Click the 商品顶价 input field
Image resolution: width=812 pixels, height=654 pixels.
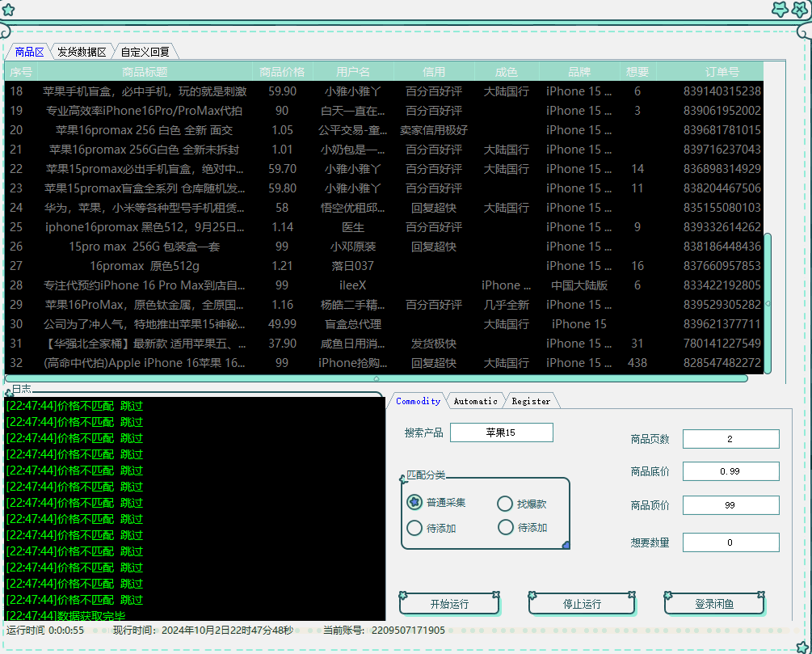pos(730,505)
